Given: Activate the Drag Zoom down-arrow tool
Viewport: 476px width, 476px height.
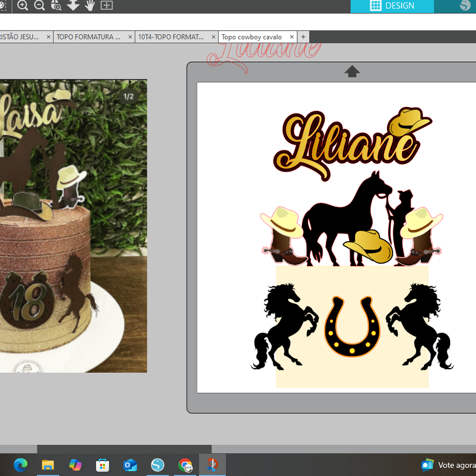Looking at the screenshot, I should 73,5.
